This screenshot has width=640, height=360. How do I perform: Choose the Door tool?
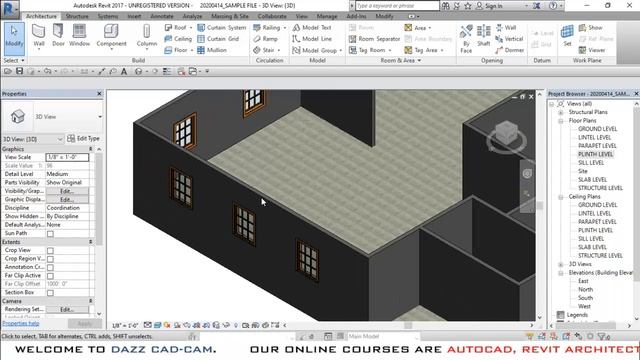point(58,36)
